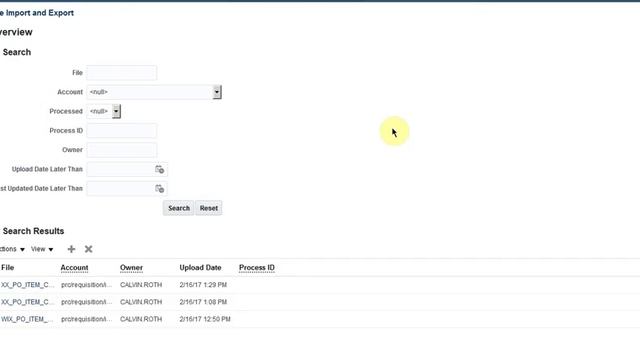The image size is (640, 360).
Task: Click the plus icon to upload a file
Action: (71, 249)
